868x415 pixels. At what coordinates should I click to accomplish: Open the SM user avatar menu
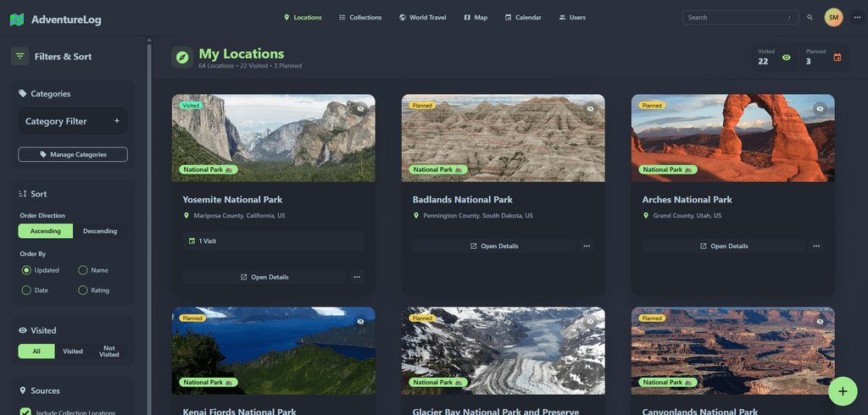click(833, 17)
